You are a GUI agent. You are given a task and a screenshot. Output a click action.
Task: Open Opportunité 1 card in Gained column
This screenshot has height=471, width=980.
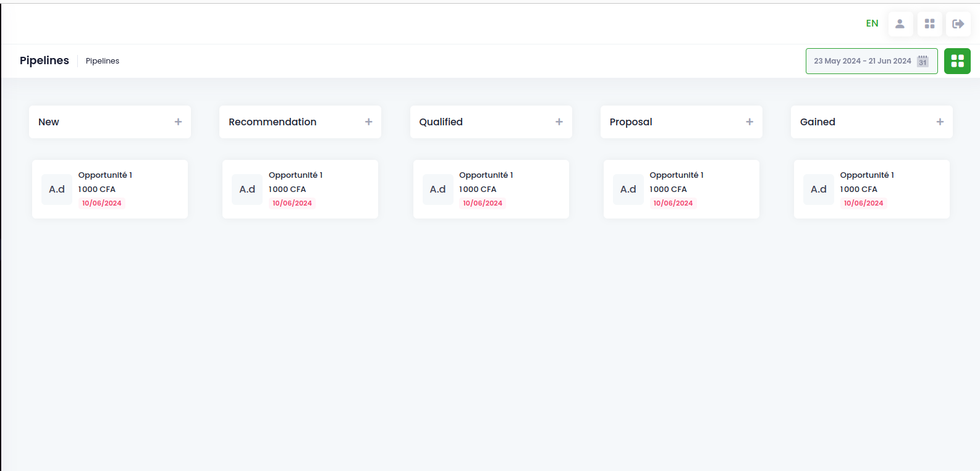(x=872, y=189)
